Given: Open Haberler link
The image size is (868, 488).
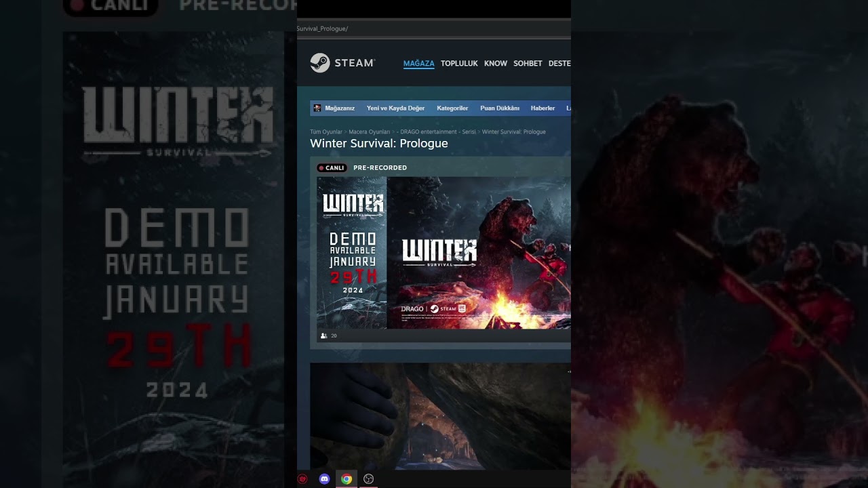Looking at the screenshot, I should [542, 108].
